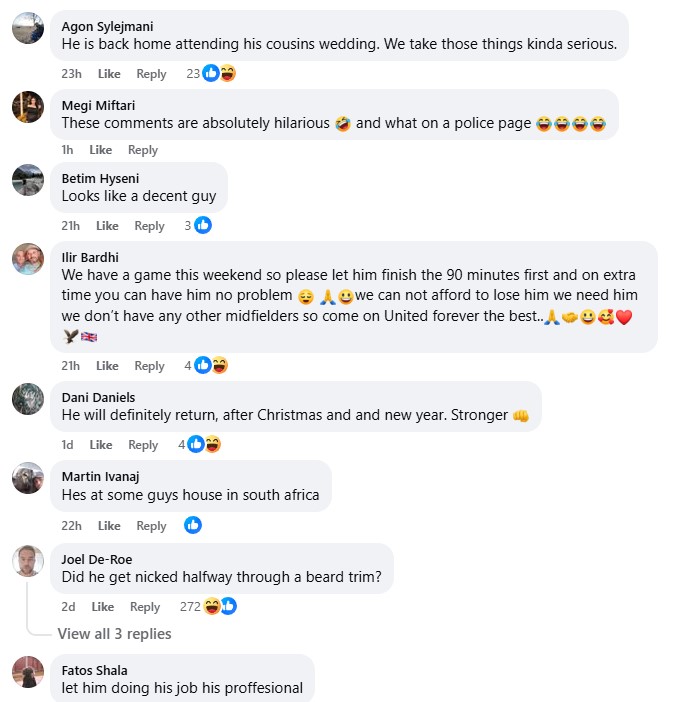Click reaction icons on Dani Daniels' comment
The height and width of the screenshot is (702, 697).
204,445
